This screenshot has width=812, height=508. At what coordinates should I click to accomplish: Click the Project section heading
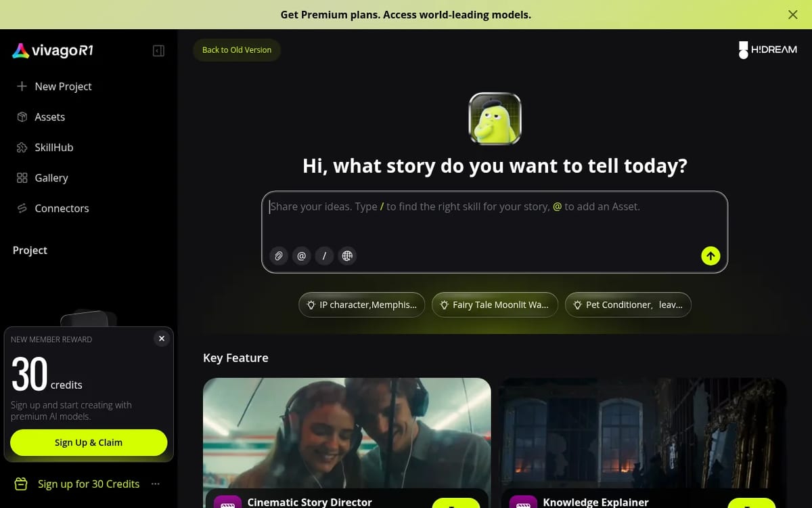pyautogui.click(x=30, y=250)
